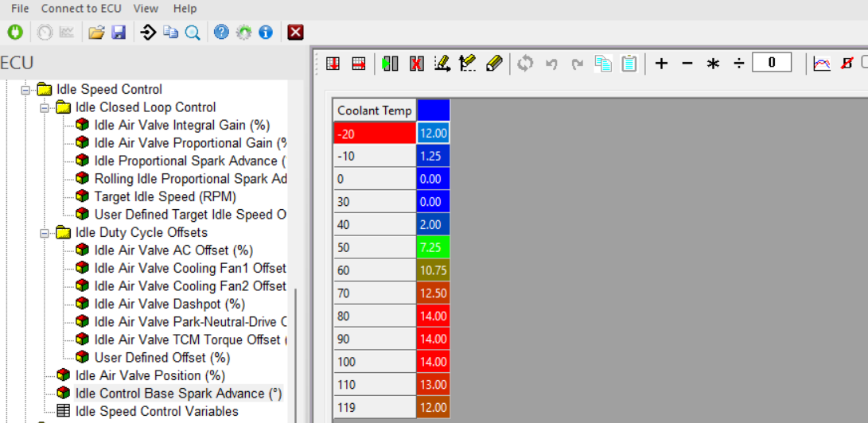Click the ECU tree vertical scrollbar
868x423 pixels.
click(295, 354)
